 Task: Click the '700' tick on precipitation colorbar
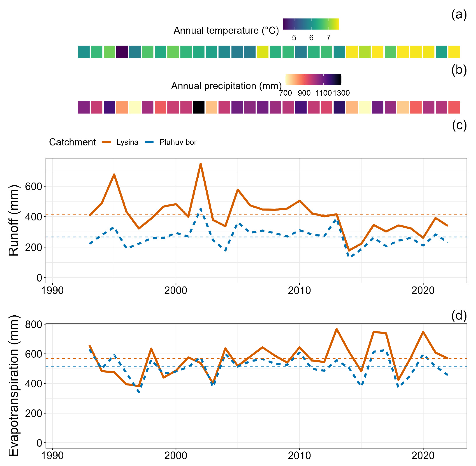click(286, 93)
